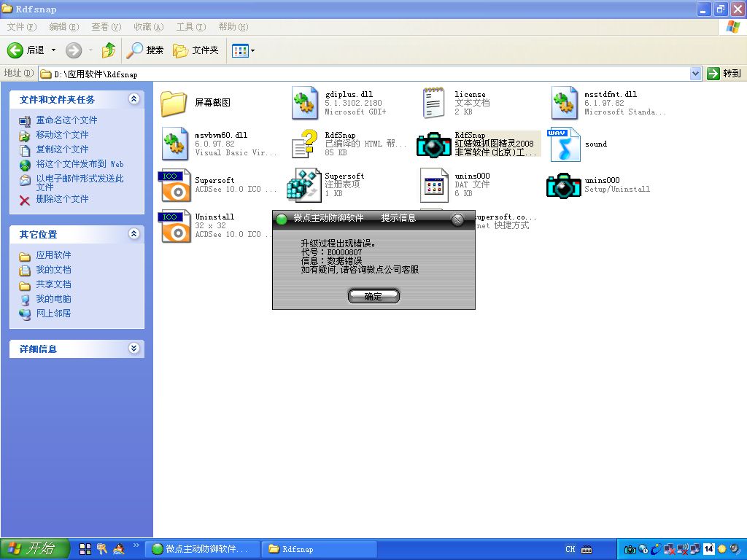Click the 开始 Start button
The width and height of the screenshot is (747, 560).
[34, 548]
